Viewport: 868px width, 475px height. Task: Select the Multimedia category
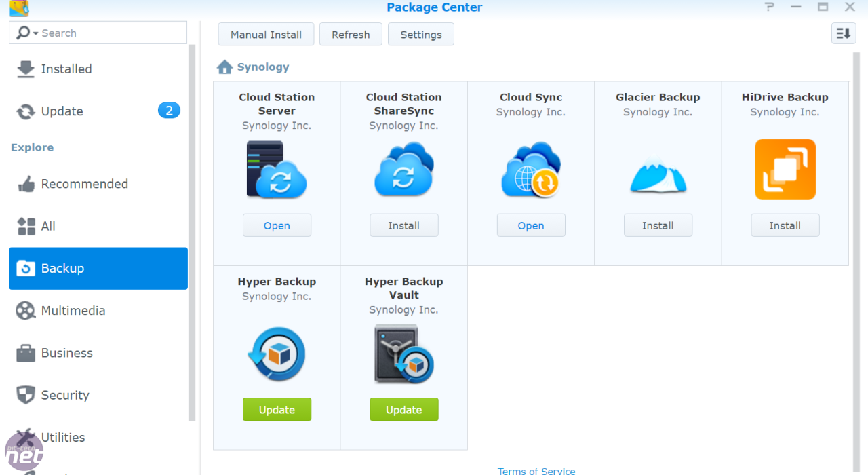[x=98, y=311]
